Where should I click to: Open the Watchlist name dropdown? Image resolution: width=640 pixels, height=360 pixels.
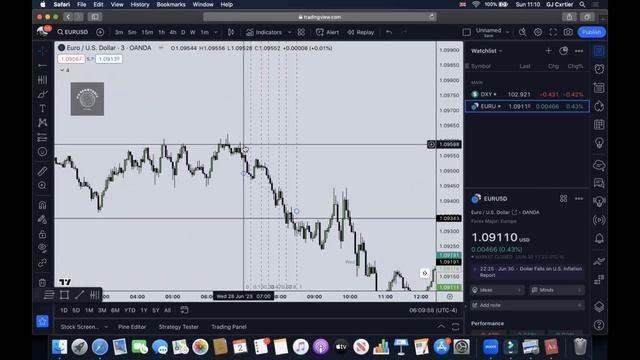pos(487,51)
